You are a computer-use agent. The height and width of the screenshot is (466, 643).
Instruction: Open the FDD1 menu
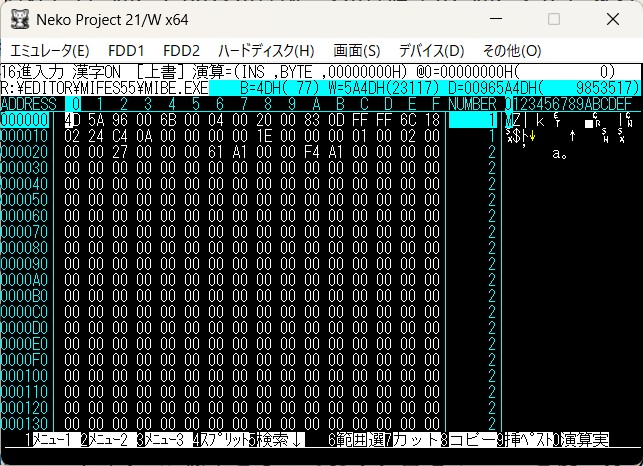tap(126, 50)
